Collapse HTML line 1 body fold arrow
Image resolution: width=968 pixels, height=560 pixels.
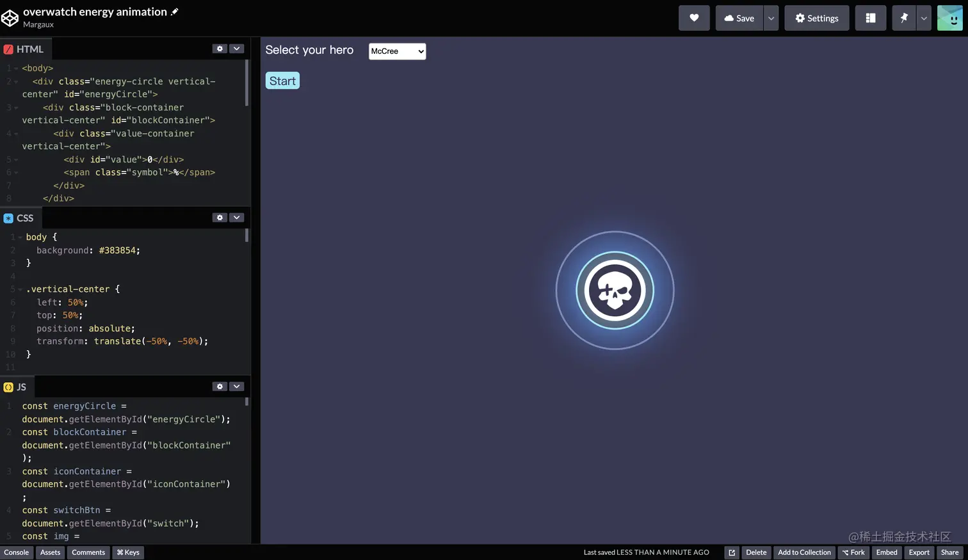pyautogui.click(x=16, y=68)
